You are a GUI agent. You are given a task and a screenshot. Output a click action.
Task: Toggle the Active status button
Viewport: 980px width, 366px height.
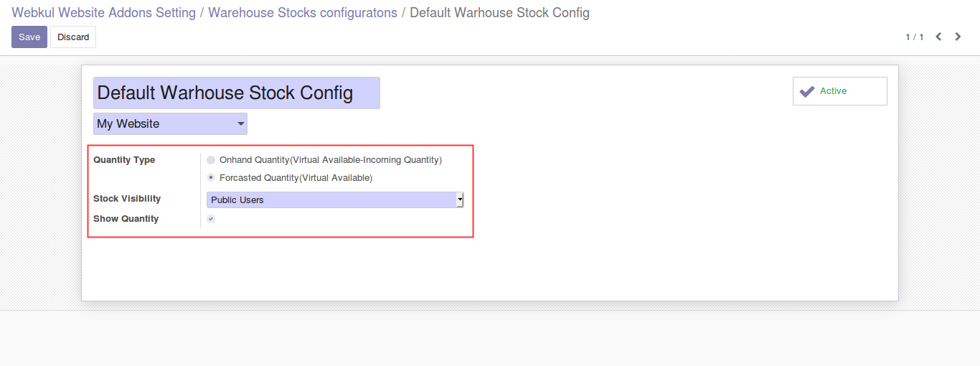[839, 91]
